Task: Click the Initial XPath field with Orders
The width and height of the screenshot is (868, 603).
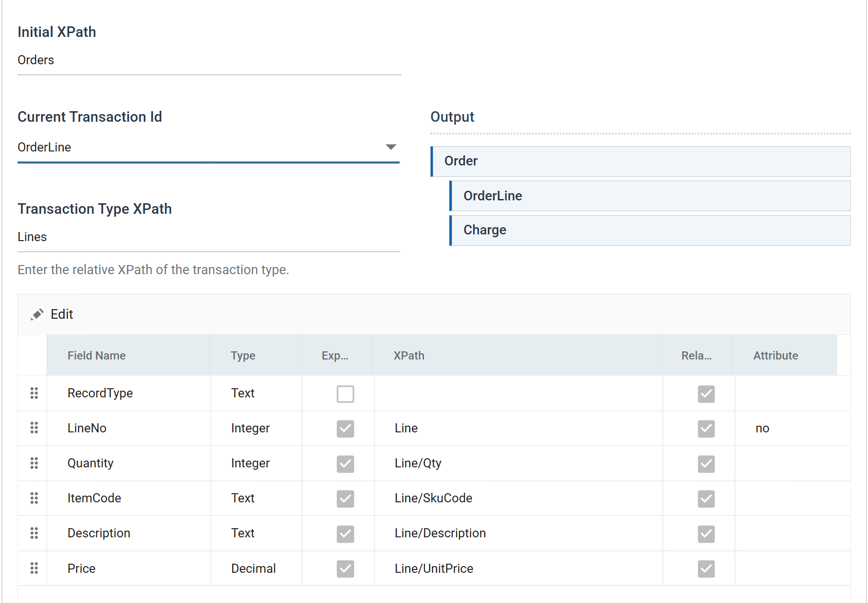Action: click(x=209, y=60)
